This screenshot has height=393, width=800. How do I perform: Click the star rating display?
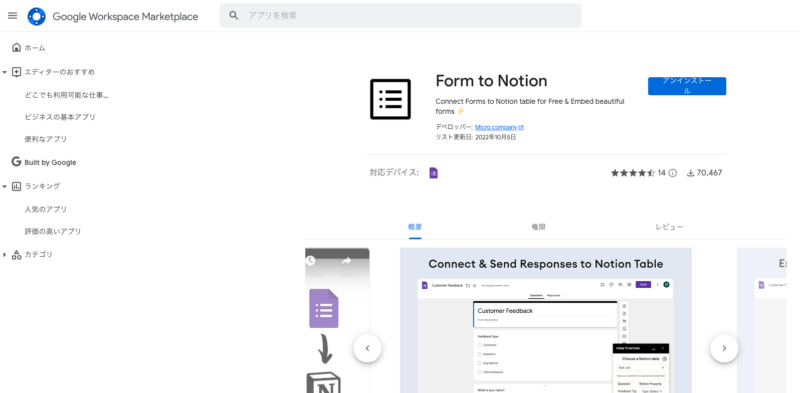coord(633,173)
